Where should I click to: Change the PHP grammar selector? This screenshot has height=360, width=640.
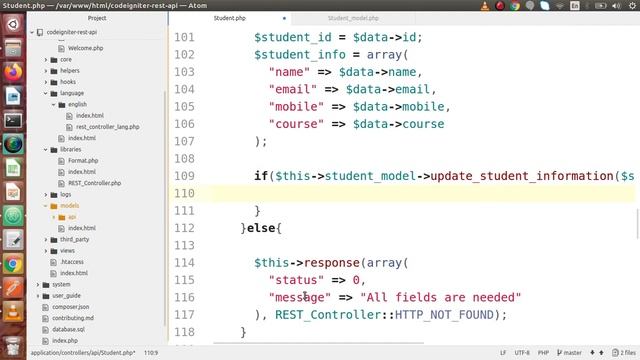pyautogui.click(x=543, y=353)
